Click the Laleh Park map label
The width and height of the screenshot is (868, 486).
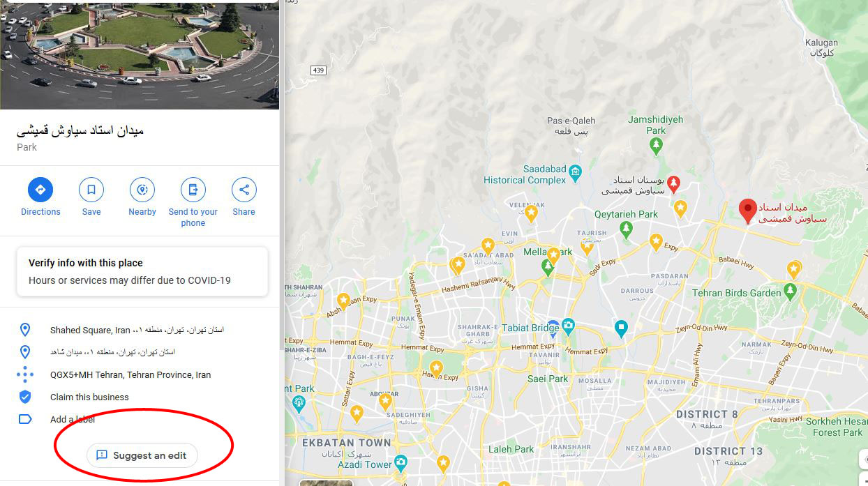click(x=511, y=449)
